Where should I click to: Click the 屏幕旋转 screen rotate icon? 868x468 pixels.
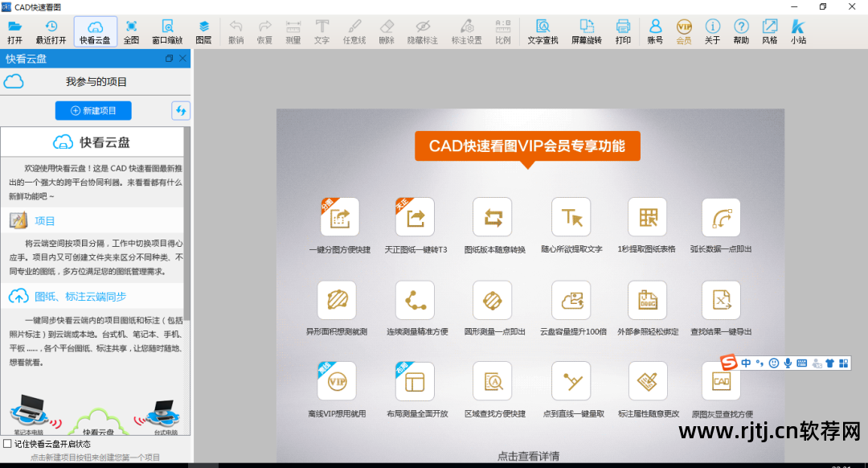(587, 31)
